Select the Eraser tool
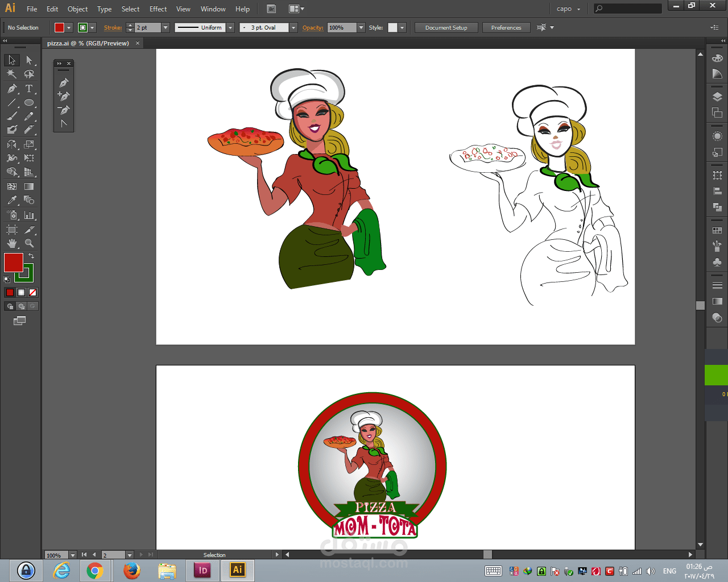Screen dimensions: 728x582 click(x=29, y=130)
